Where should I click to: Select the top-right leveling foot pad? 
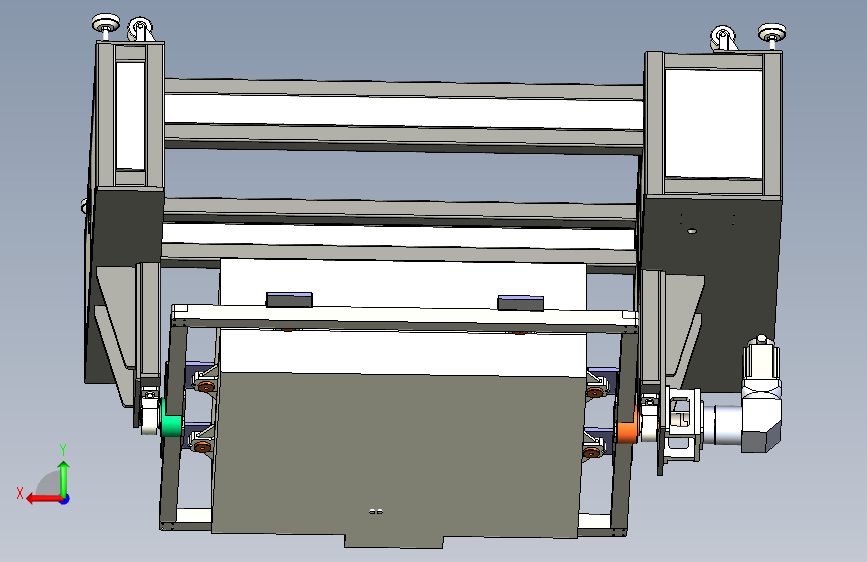pyautogui.click(x=772, y=32)
